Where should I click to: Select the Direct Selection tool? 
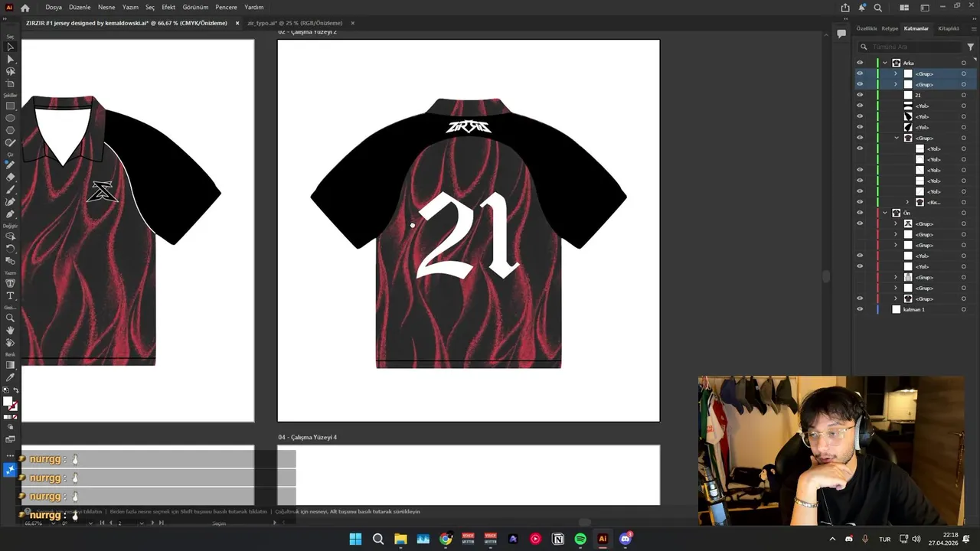click(10, 59)
